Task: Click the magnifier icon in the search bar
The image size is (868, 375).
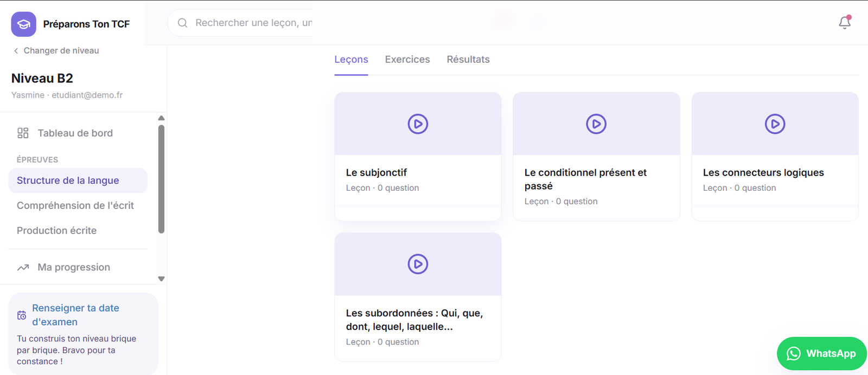Action: click(x=183, y=23)
